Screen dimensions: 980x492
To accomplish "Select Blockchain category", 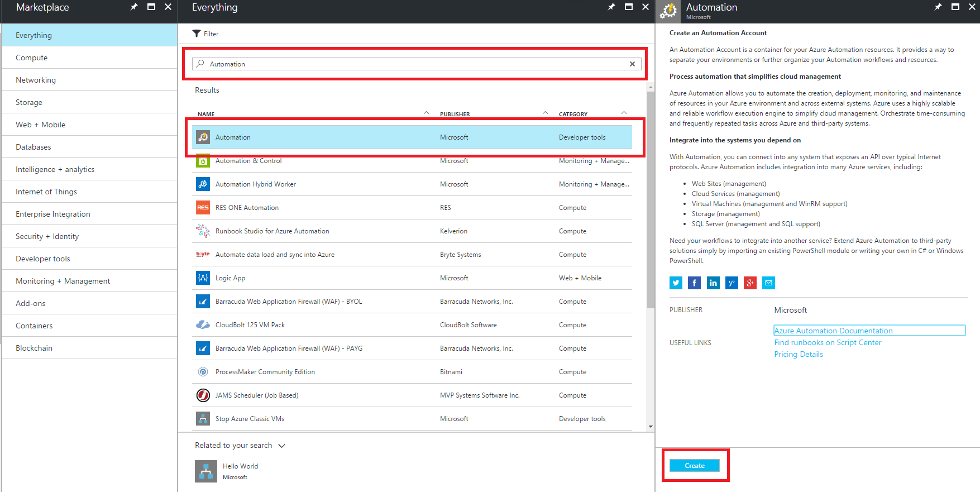I will (90, 348).
